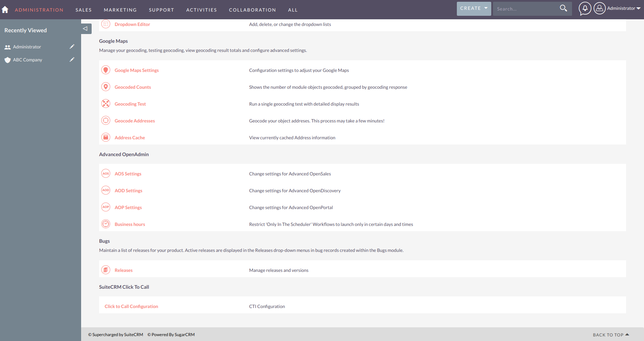Open the Sales menu
This screenshot has width=644, height=341.
84,10
